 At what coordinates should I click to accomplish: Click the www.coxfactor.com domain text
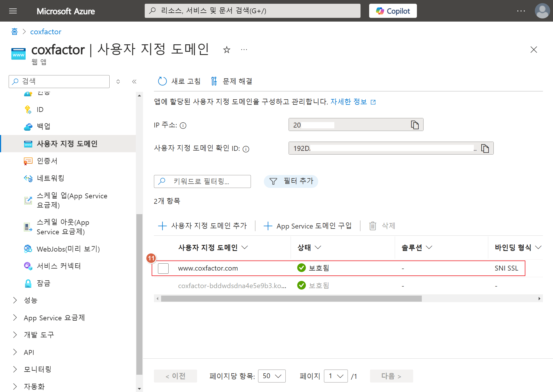(x=208, y=268)
